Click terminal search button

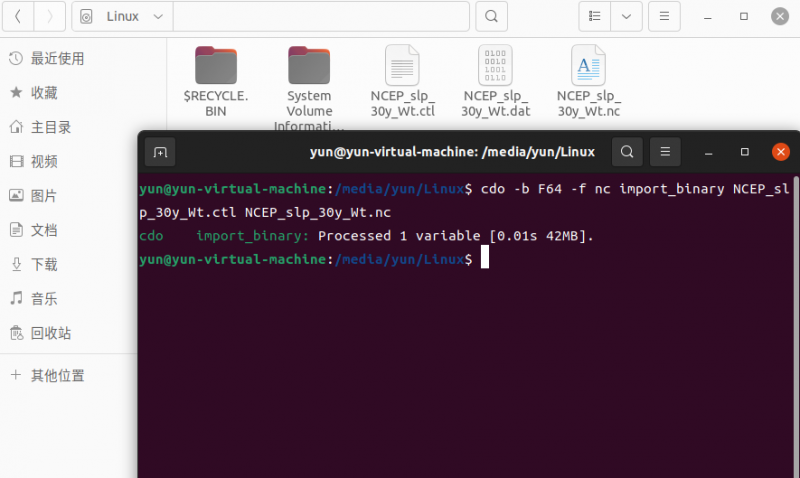626,152
